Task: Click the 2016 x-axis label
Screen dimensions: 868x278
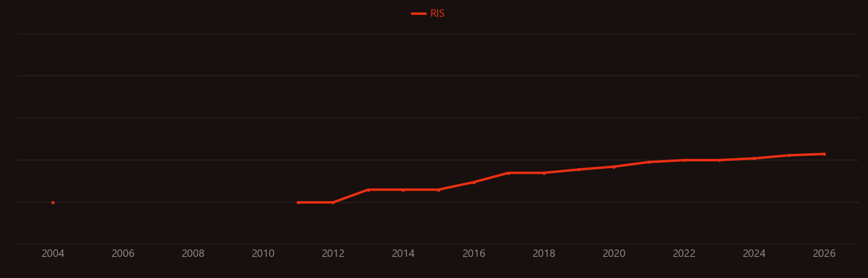Action: click(x=474, y=254)
